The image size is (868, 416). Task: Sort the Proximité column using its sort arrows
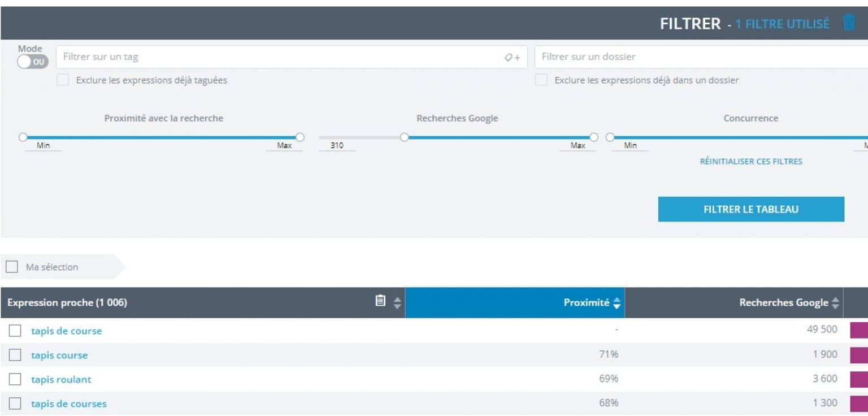(616, 302)
